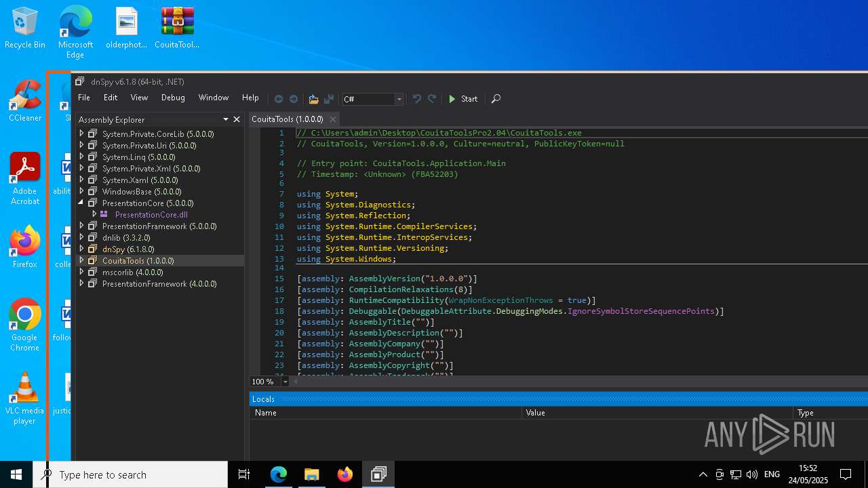Click the Name column header in Locals

[386, 412]
